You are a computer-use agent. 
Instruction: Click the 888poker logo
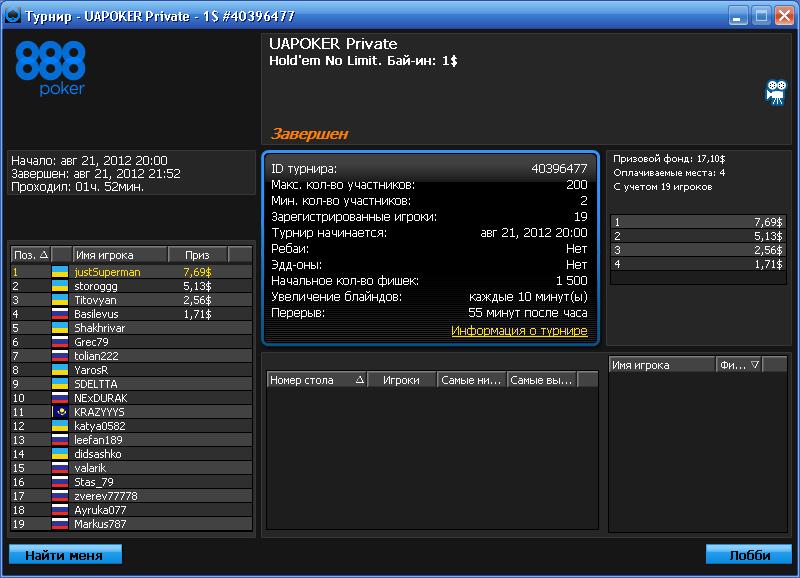51,68
